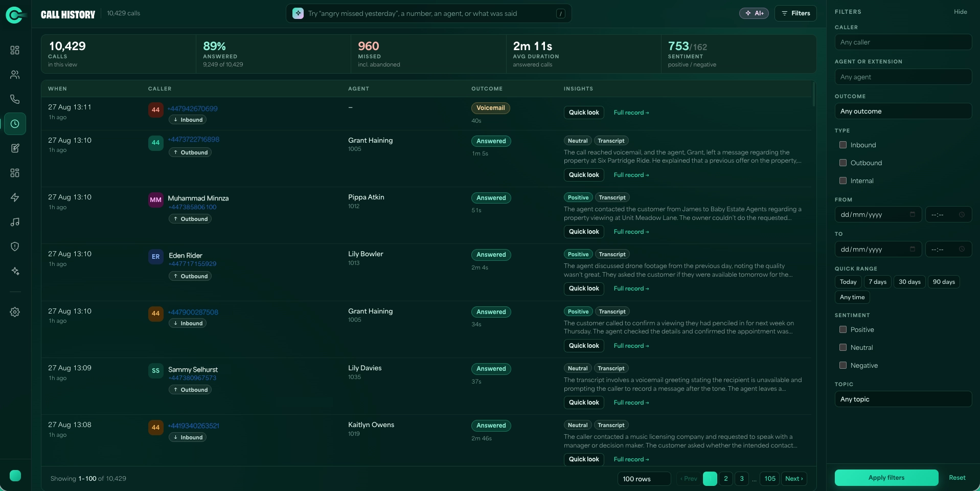
Task: Check the Internal type checkbox
Action: coord(843,181)
